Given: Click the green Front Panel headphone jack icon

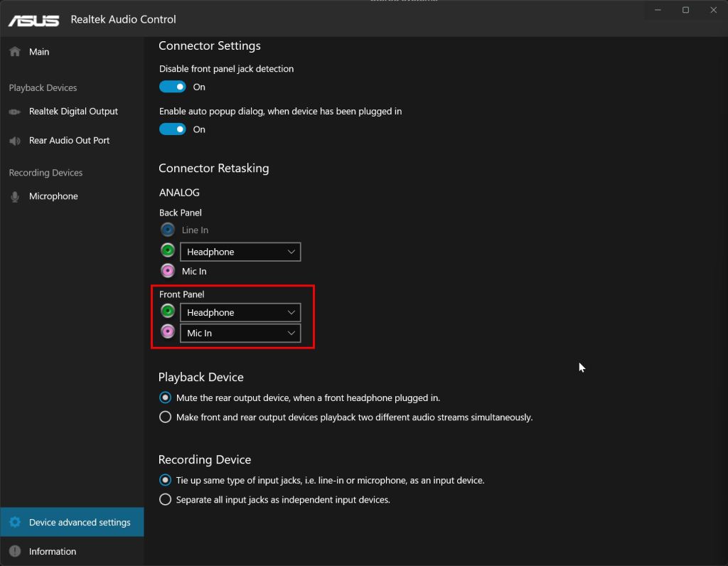Looking at the screenshot, I should pos(168,311).
